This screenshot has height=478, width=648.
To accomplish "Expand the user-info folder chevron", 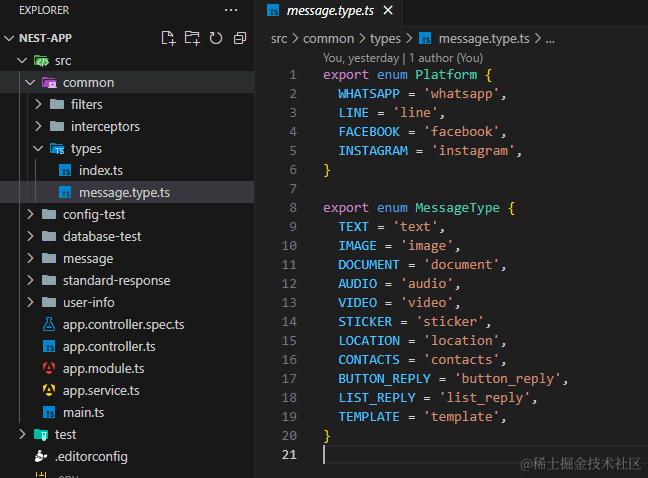I will [x=30, y=302].
